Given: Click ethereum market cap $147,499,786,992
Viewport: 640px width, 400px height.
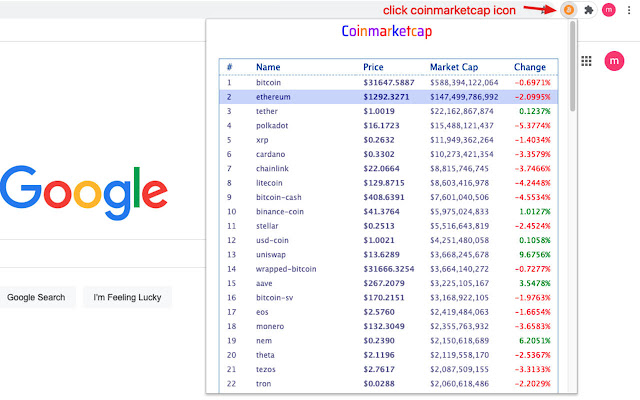Looking at the screenshot, I should (x=464, y=97).
